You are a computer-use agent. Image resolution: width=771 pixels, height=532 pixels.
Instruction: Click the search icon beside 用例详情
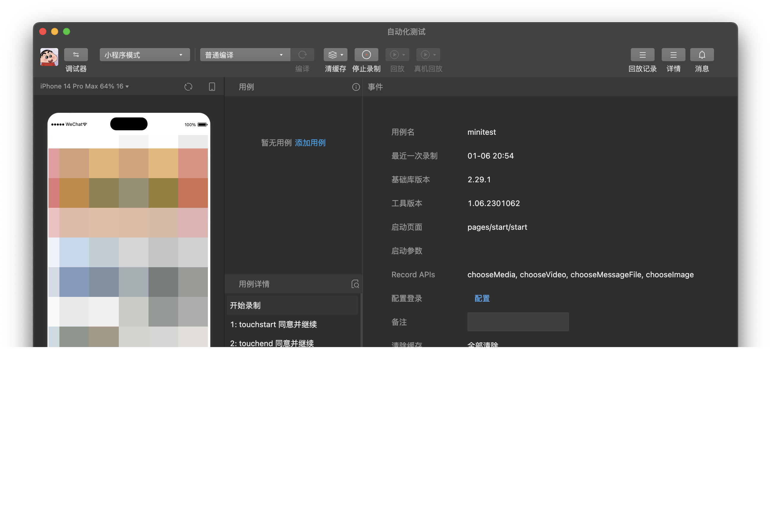click(355, 284)
